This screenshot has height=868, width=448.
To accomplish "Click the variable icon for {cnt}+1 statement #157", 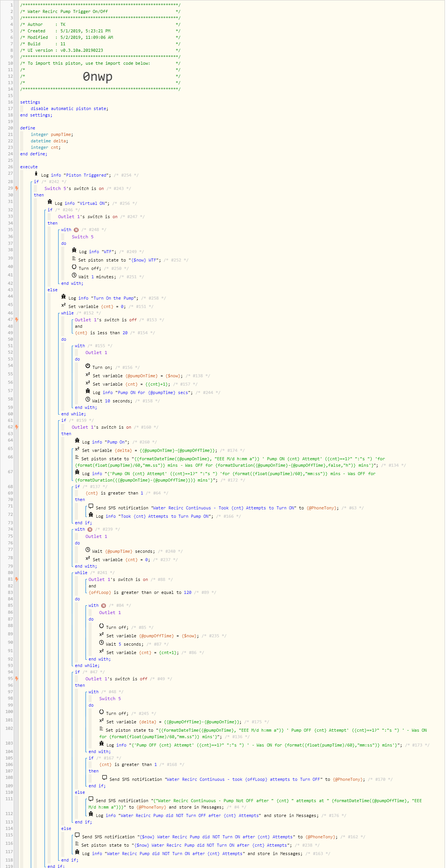I will click(88, 383).
